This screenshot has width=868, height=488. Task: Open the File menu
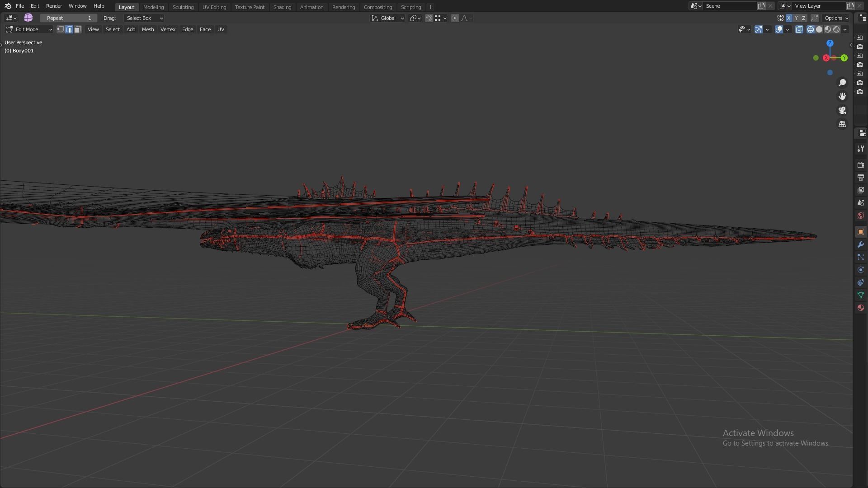click(x=20, y=6)
